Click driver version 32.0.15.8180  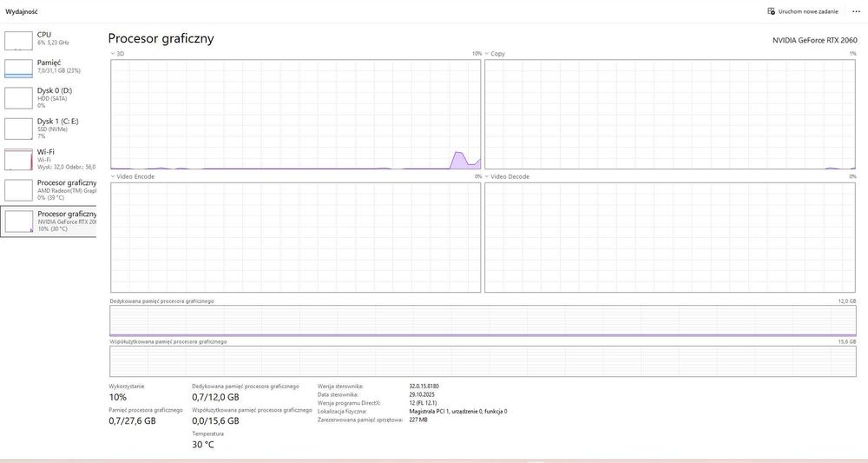tap(424, 386)
